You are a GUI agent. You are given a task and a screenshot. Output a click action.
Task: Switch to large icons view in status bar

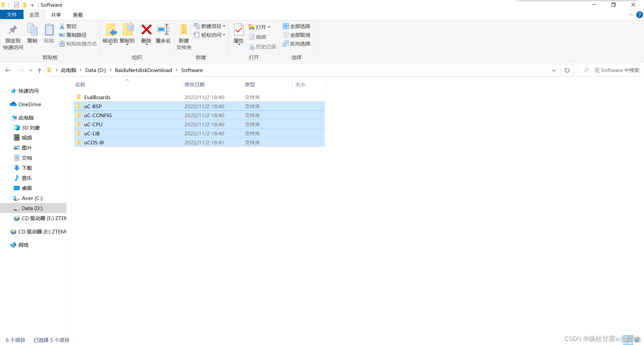point(637,340)
